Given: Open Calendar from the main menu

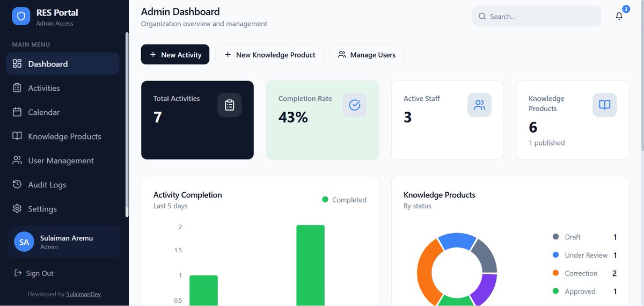Looking at the screenshot, I should pos(63,112).
